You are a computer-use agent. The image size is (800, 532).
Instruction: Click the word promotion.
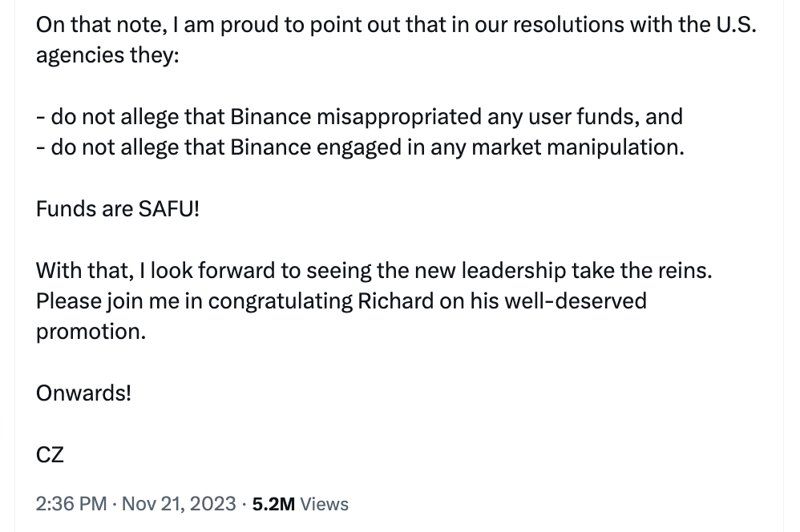[x=91, y=332]
